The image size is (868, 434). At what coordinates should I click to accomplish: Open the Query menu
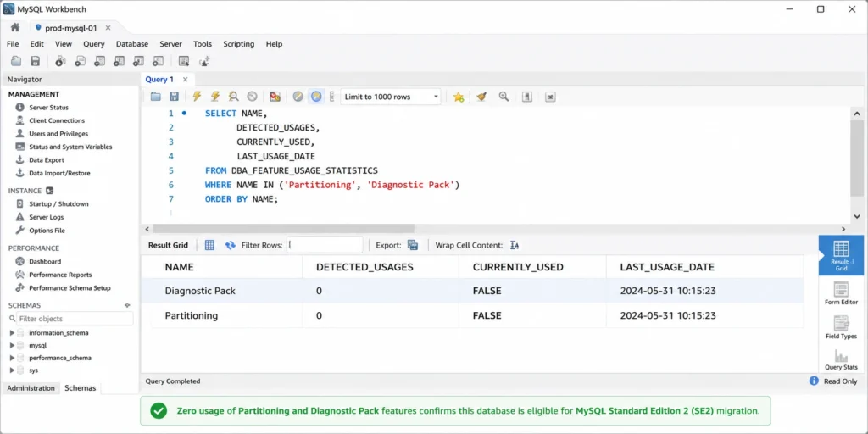click(x=94, y=44)
